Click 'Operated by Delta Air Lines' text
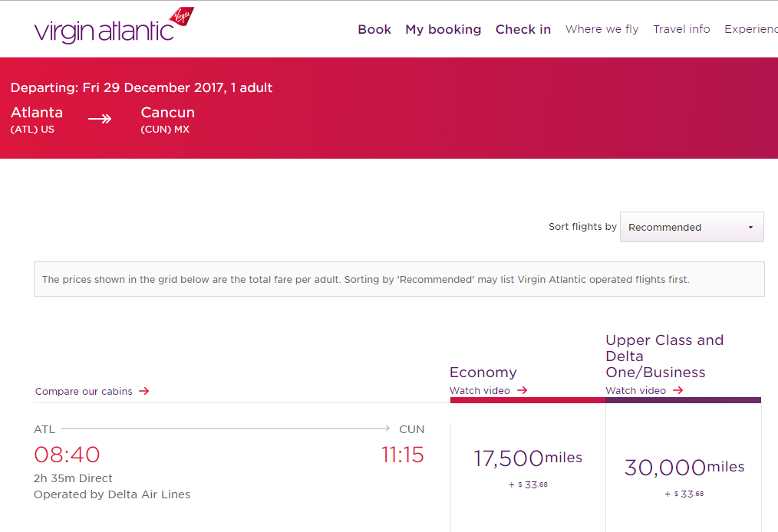Screen dimensions: 778x532 (x=112, y=494)
